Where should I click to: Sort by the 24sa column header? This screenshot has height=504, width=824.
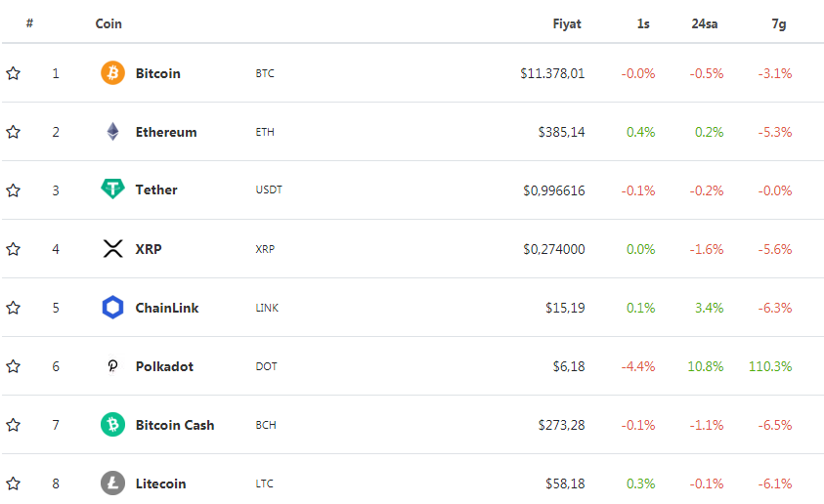(x=704, y=24)
